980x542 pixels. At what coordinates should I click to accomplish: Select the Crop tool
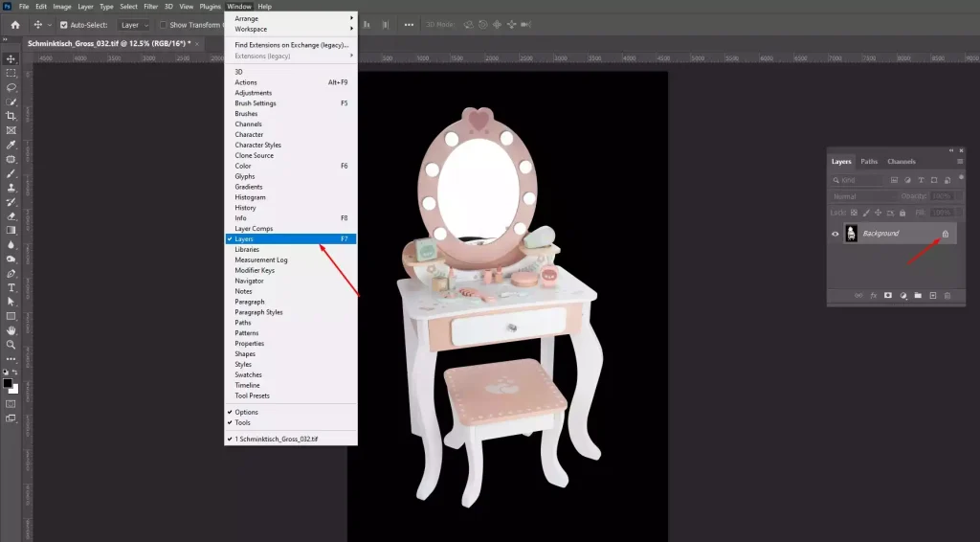[x=11, y=116]
